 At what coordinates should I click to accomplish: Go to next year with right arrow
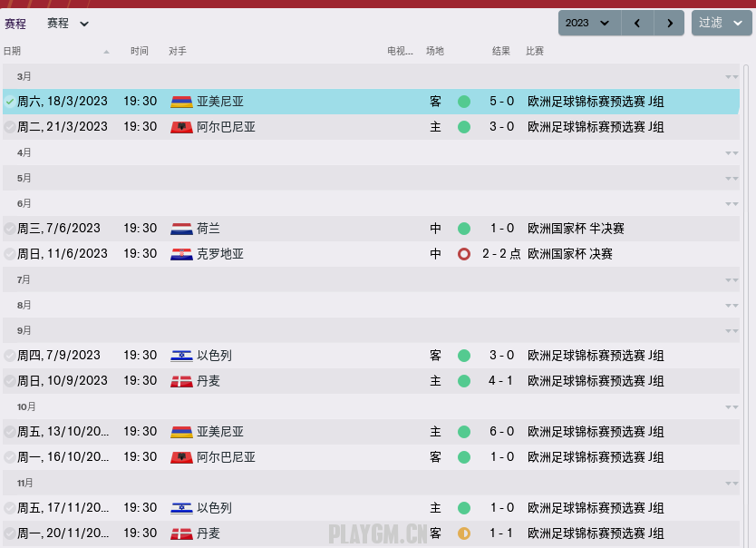(670, 23)
